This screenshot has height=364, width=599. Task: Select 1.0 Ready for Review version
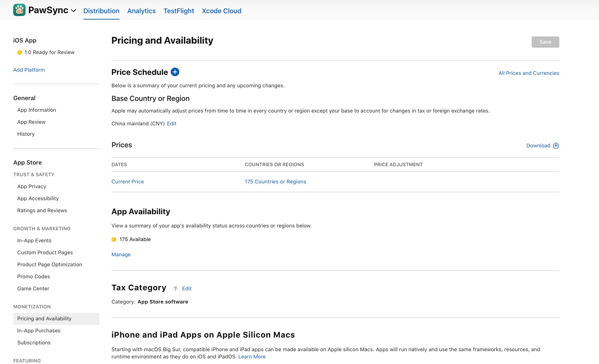coord(49,52)
